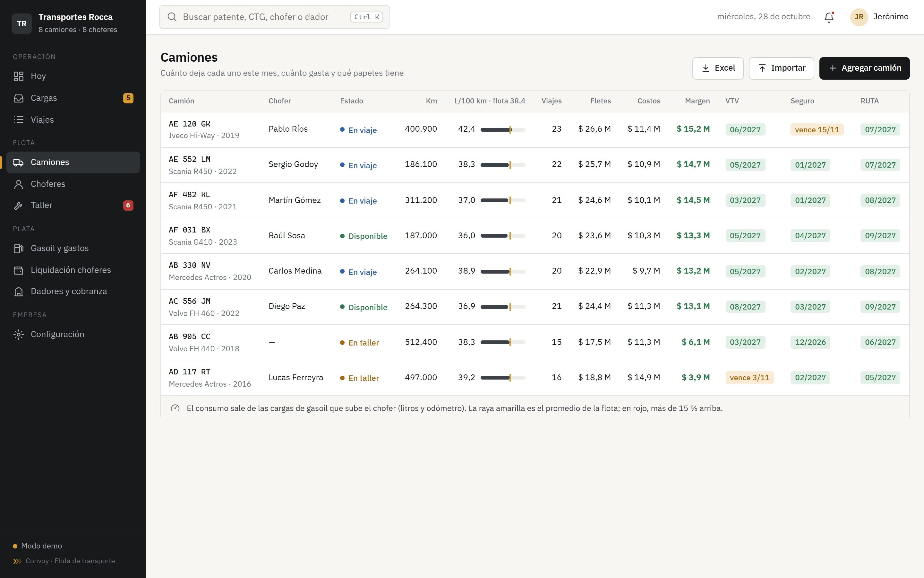Click the 'vence 3/11' VTV badge

click(x=749, y=378)
